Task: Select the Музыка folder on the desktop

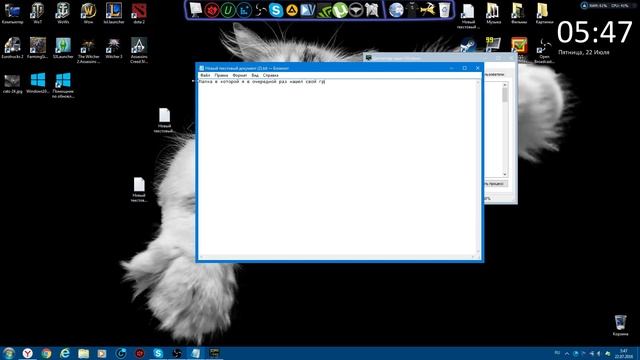Action: tap(493, 13)
